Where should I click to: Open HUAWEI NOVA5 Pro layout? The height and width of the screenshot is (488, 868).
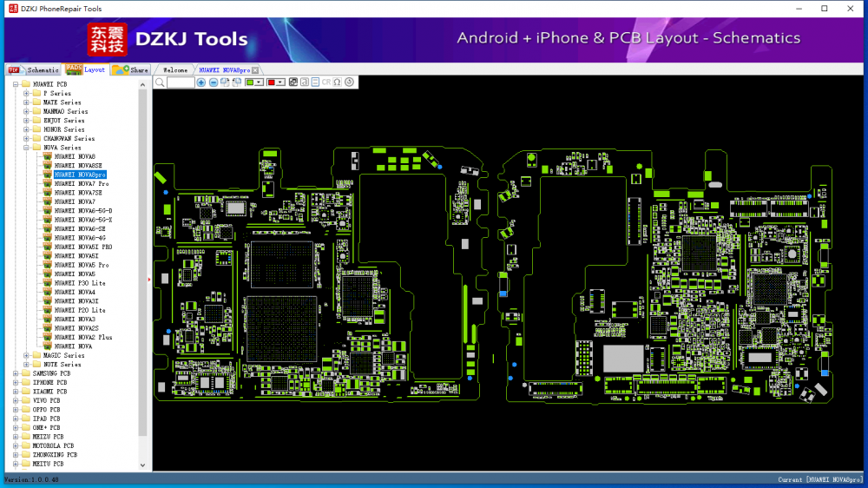coord(82,266)
